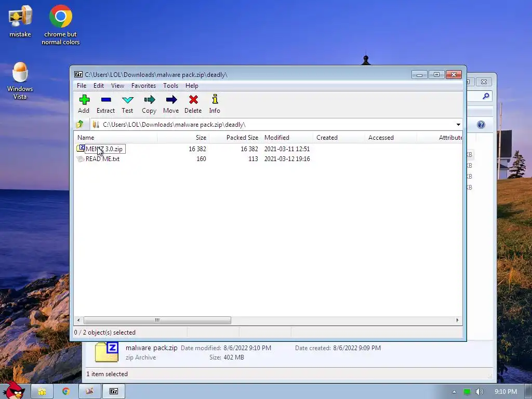Open the Help menu
This screenshot has height=399, width=532.
coord(192,86)
